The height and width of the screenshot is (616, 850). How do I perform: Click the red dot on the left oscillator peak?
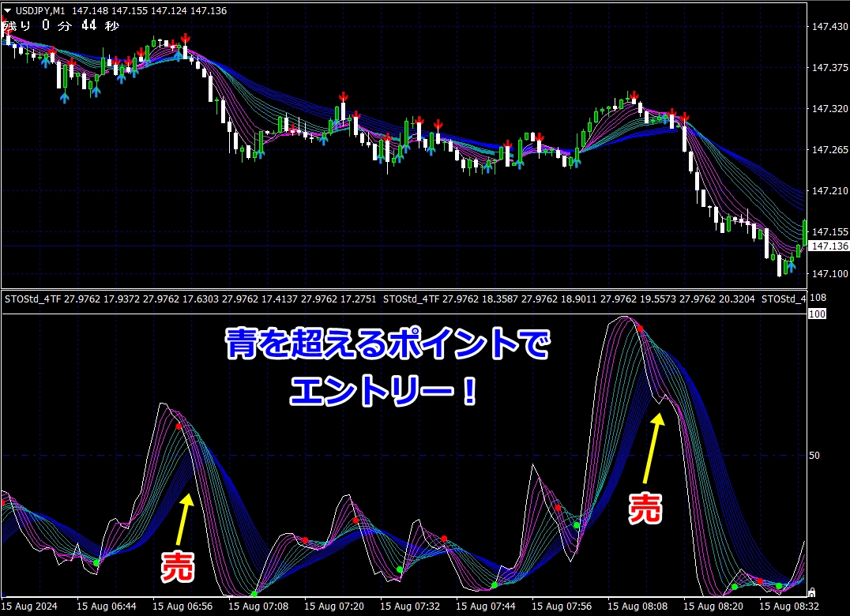point(179,426)
